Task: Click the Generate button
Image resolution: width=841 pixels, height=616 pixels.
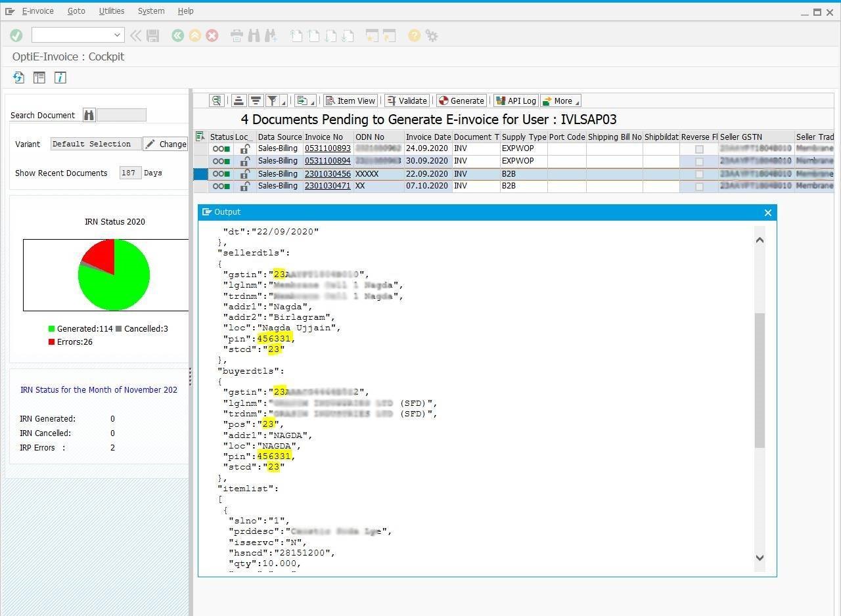Action: point(461,100)
